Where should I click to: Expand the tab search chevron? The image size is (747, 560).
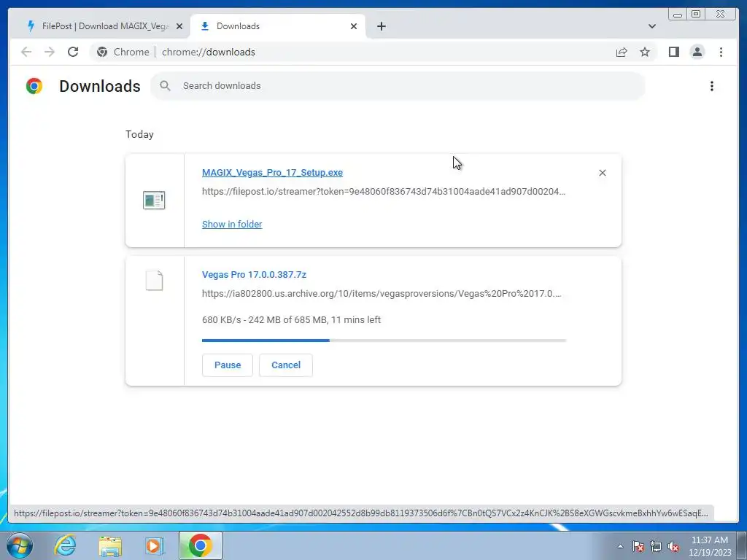pos(651,26)
